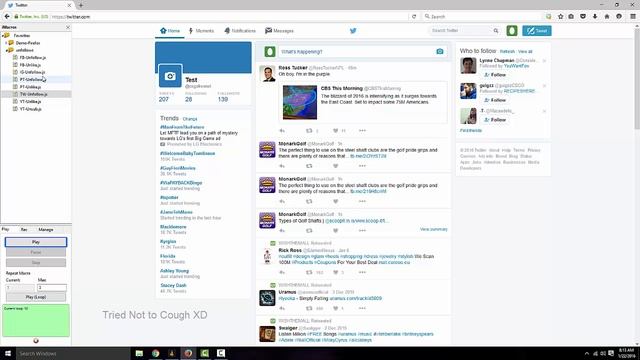The image size is (640, 360).
Task: Open Firefox hamburger menu
Action: point(633,16)
